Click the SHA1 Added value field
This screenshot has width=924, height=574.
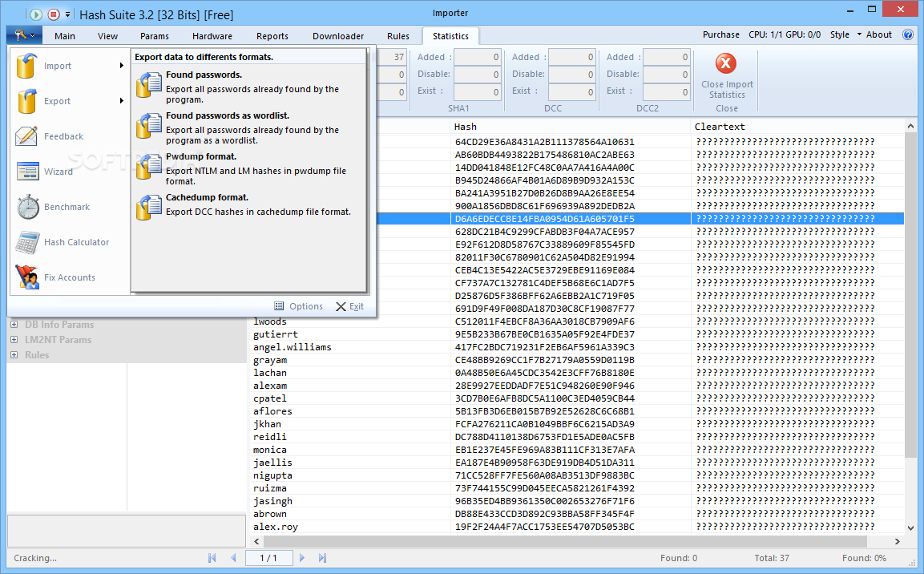(478, 57)
